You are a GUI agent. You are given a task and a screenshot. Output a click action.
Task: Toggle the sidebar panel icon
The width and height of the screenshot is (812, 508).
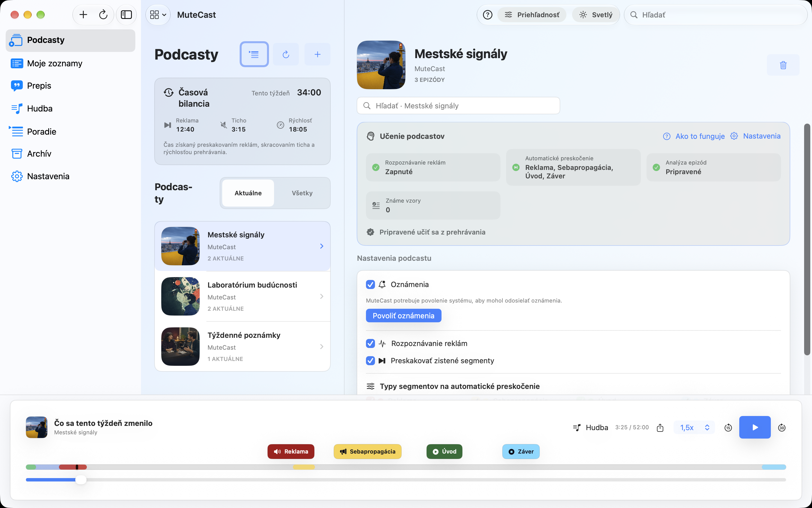pos(126,15)
